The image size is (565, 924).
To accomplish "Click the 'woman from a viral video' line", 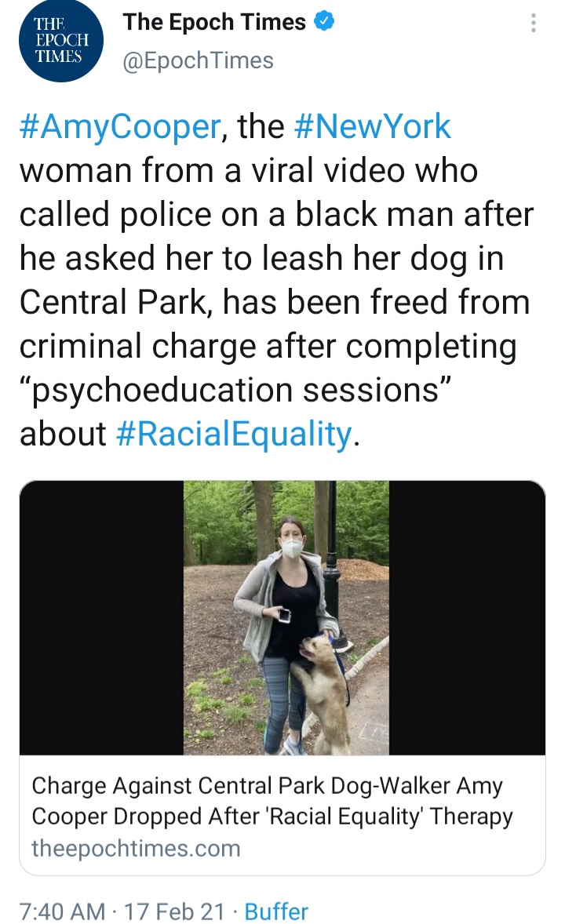I will tap(249, 170).
